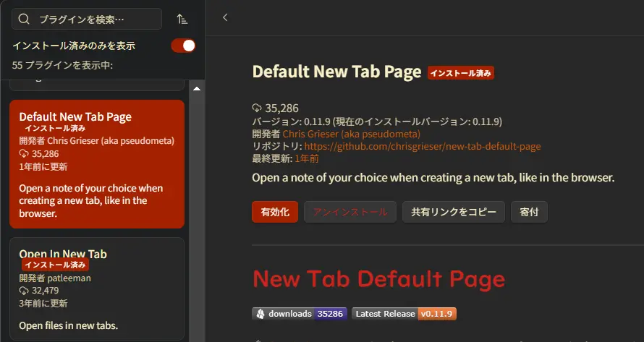The width and height of the screenshot is (644, 342).
Task: Click Open files in new tabs description
Action: (68, 325)
